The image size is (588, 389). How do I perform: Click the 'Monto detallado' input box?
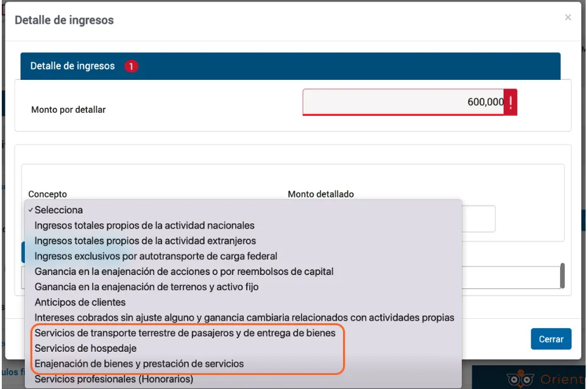point(478,218)
